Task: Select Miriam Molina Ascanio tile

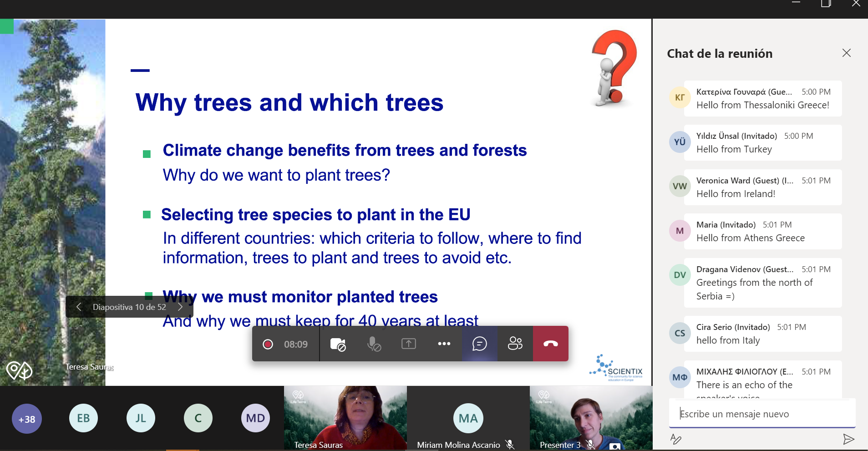Action: click(468, 418)
